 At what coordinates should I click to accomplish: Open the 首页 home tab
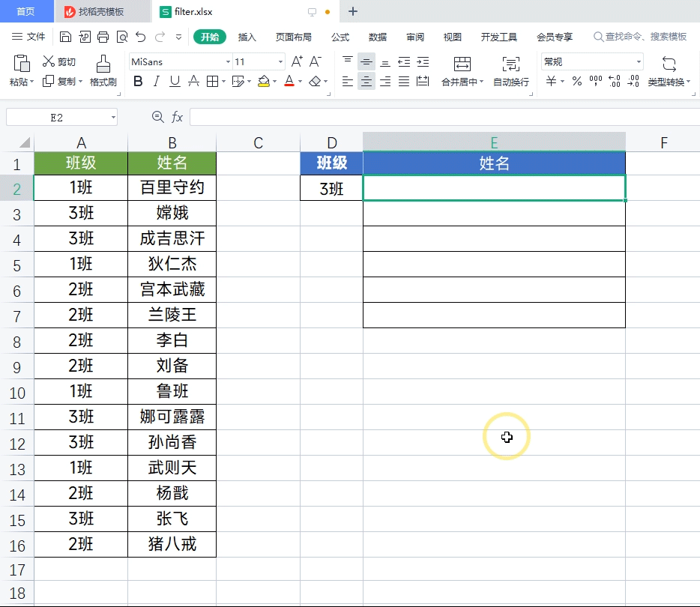point(26,11)
